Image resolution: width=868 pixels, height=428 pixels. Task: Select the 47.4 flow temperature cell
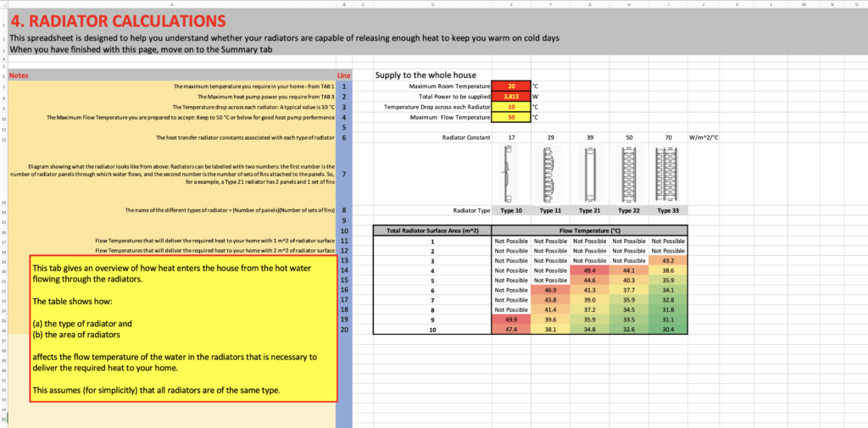coord(511,330)
